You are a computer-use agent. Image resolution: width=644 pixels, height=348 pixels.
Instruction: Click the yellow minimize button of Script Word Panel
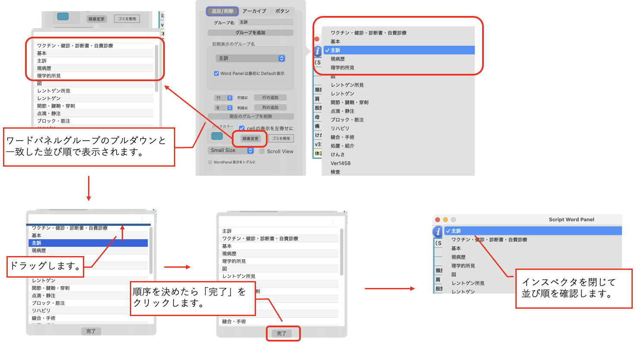[445, 220]
